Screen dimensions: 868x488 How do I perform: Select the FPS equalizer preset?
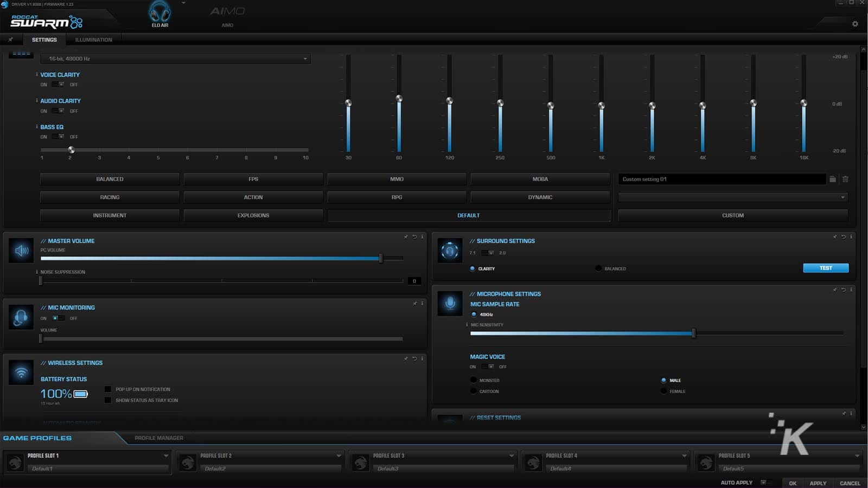click(253, 179)
